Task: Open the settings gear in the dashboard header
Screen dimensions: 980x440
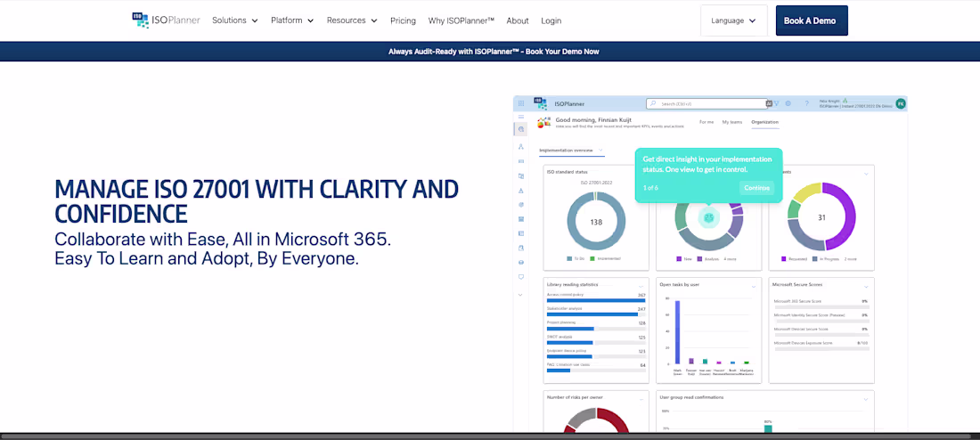Action: (x=788, y=103)
